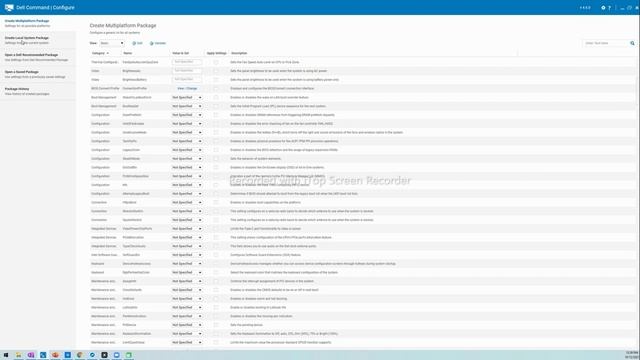The width and height of the screenshot is (640, 360).
Task: Select Create Multiplatform Package in sidebar
Action: tap(38, 23)
